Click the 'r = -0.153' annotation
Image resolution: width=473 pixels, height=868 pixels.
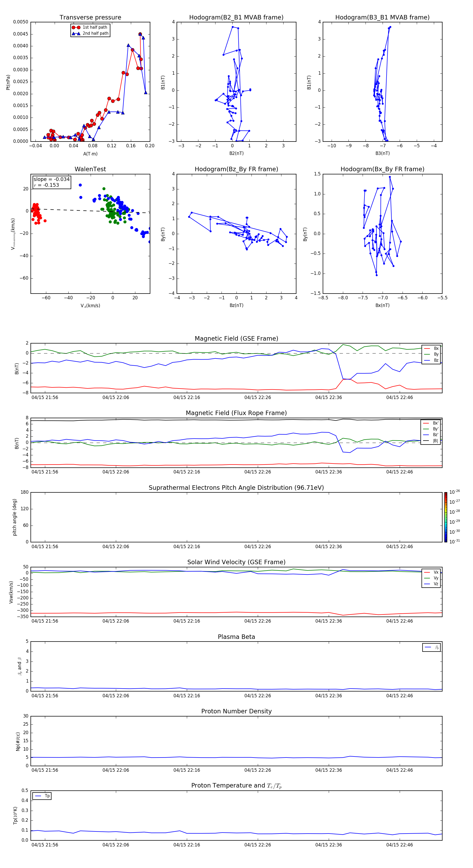coord(47,185)
